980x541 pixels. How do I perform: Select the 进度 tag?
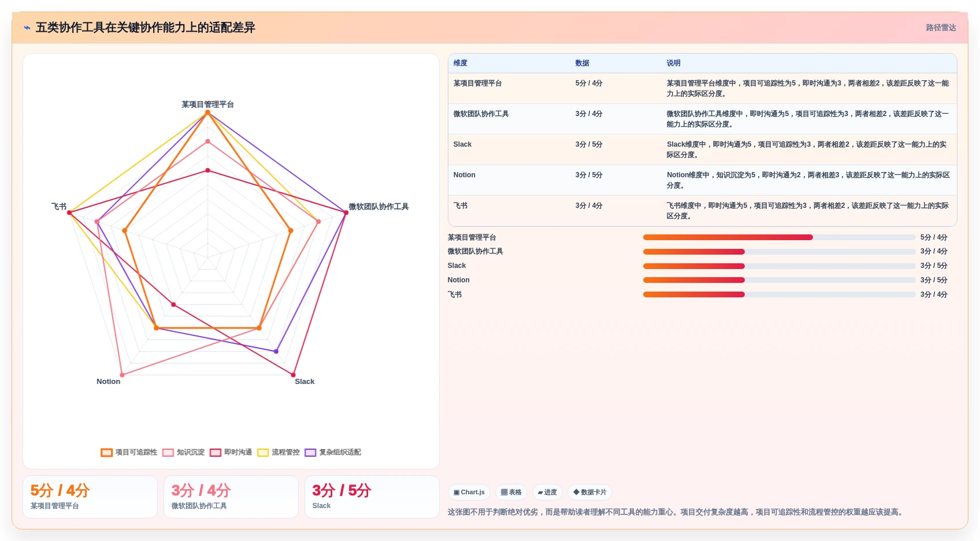(547, 493)
